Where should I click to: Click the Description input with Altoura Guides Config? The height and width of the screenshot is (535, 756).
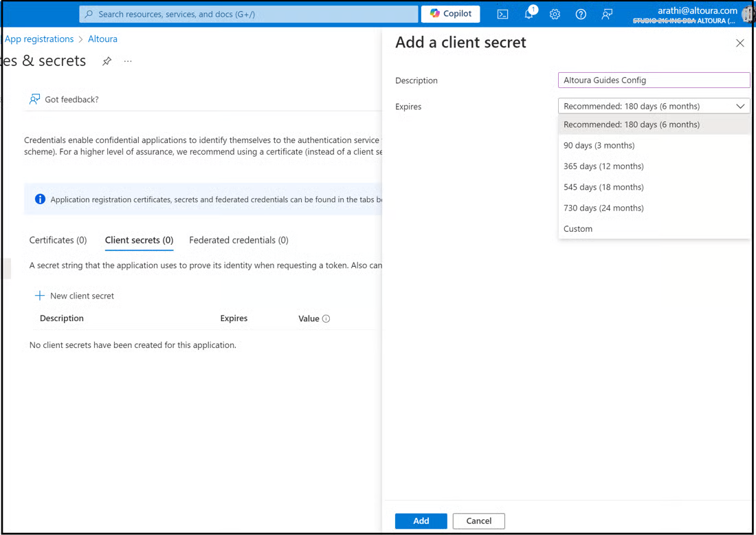pos(654,80)
